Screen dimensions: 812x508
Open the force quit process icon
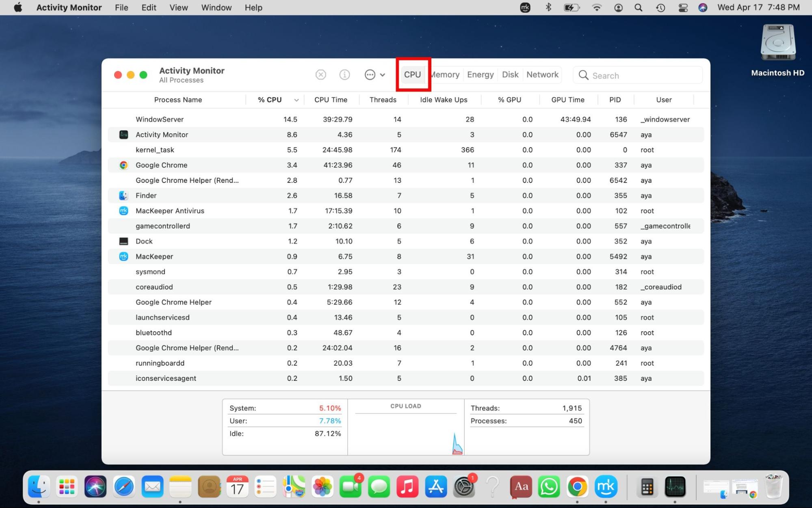pos(320,75)
